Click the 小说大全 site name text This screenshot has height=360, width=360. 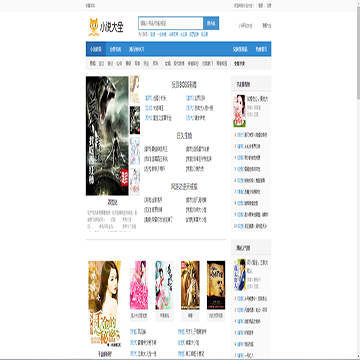pyautogui.click(x=111, y=28)
